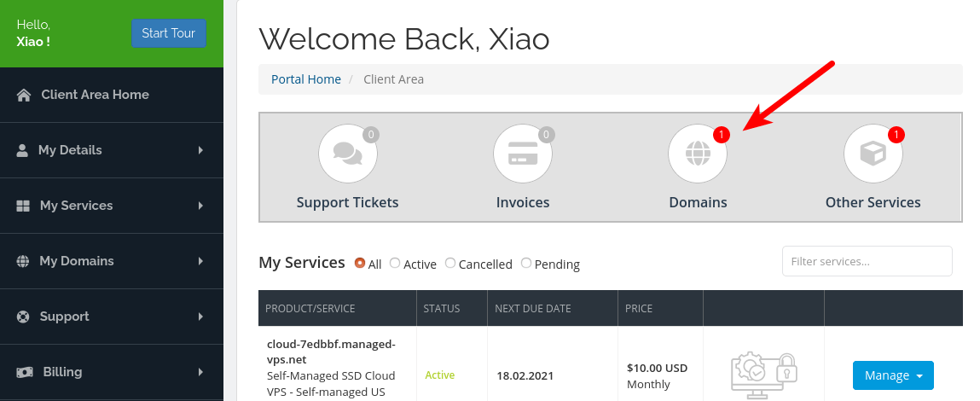Click the Billing money icon in sidebar
This screenshot has height=401, width=980.
tap(26, 372)
